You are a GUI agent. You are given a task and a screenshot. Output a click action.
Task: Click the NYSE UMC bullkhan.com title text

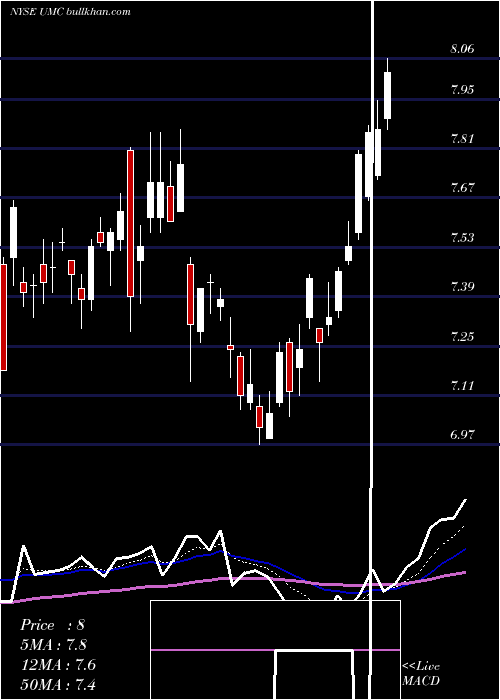(x=70, y=12)
